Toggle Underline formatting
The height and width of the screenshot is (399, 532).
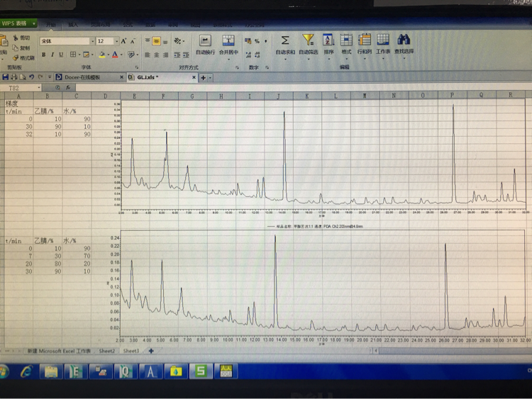click(61, 55)
